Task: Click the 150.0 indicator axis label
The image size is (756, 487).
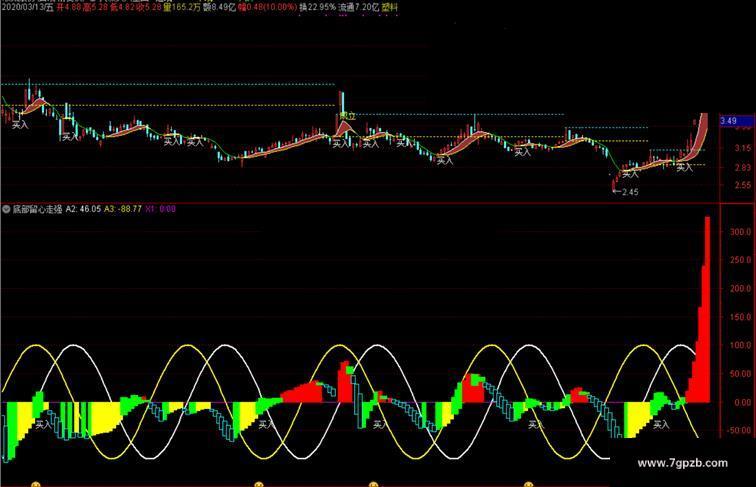Action: (x=740, y=317)
